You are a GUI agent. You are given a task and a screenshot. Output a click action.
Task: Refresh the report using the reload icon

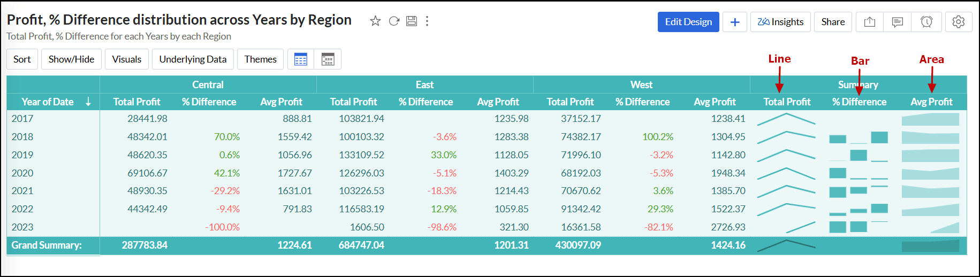click(394, 21)
